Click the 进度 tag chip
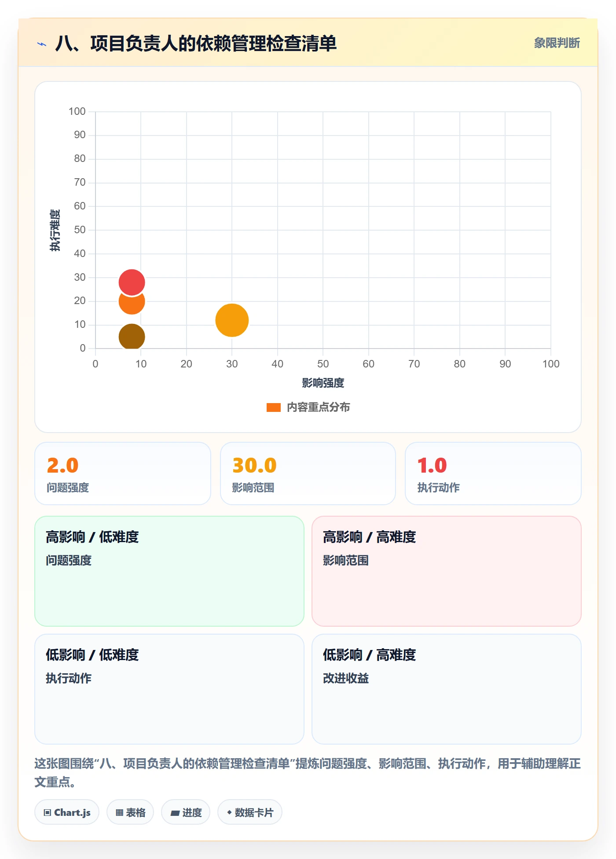 (x=186, y=812)
